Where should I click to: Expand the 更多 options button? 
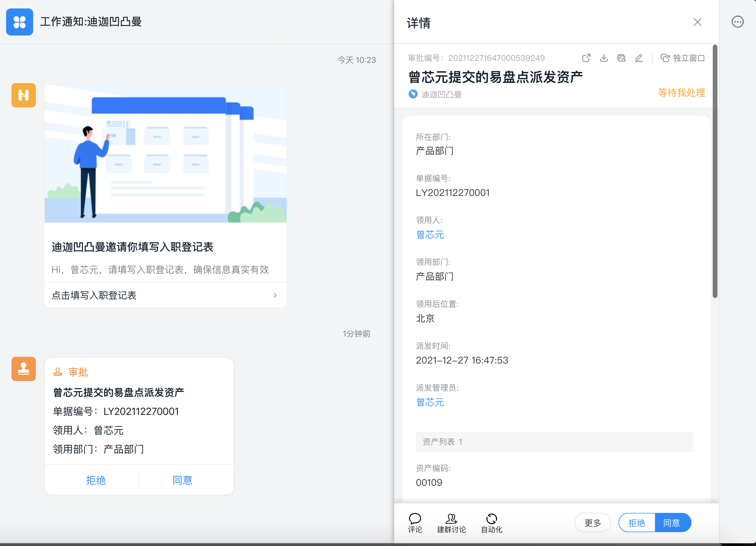(593, 523)
